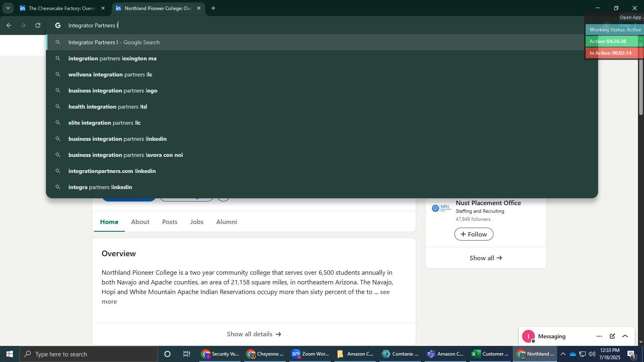Close The Cheesecake Factory tab
Image resolution: width=644 pixels, height=362 pixels.
103,8
